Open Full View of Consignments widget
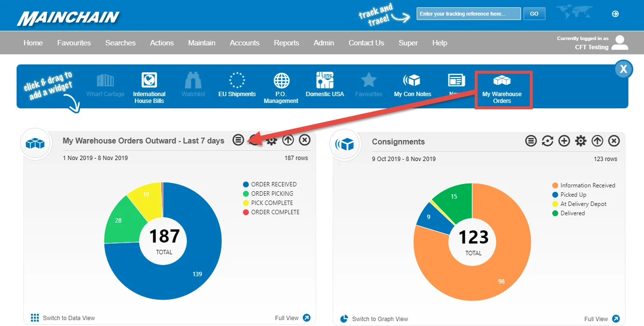Viewport: 644px width, 326px height. point(602,319)
